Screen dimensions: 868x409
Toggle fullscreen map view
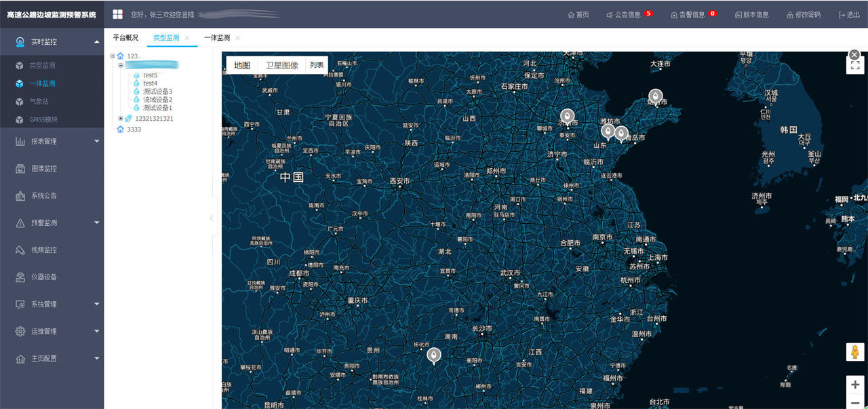click(x=854, y=66)
